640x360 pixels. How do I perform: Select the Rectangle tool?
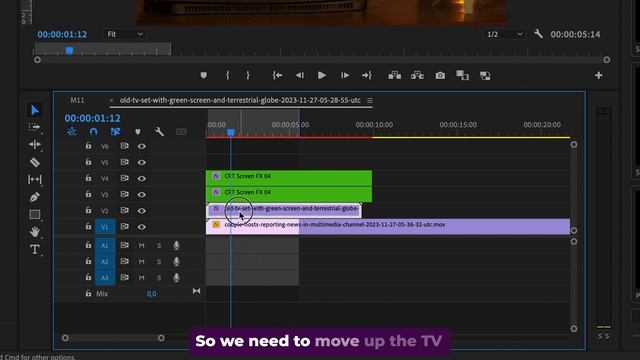click(x=35, y=214)
